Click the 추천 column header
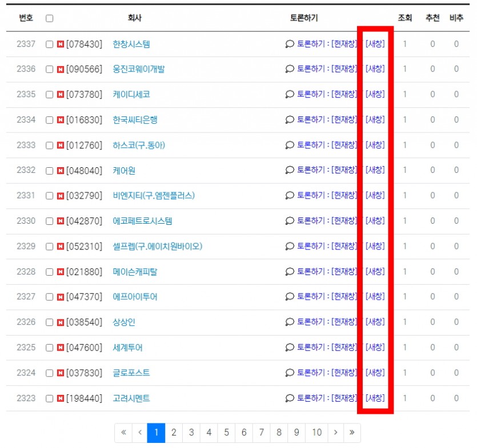The image size is (477, 448). (x=432, y=18)
